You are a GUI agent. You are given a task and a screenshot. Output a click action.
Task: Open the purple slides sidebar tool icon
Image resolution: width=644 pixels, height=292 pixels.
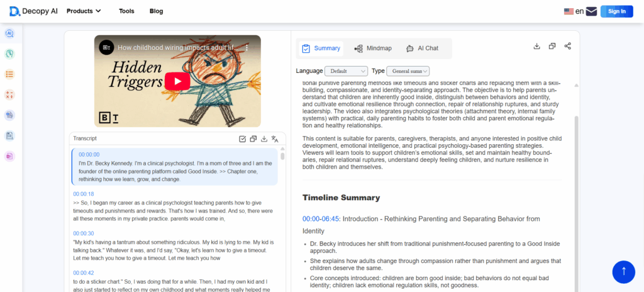(x=10, y=156)
